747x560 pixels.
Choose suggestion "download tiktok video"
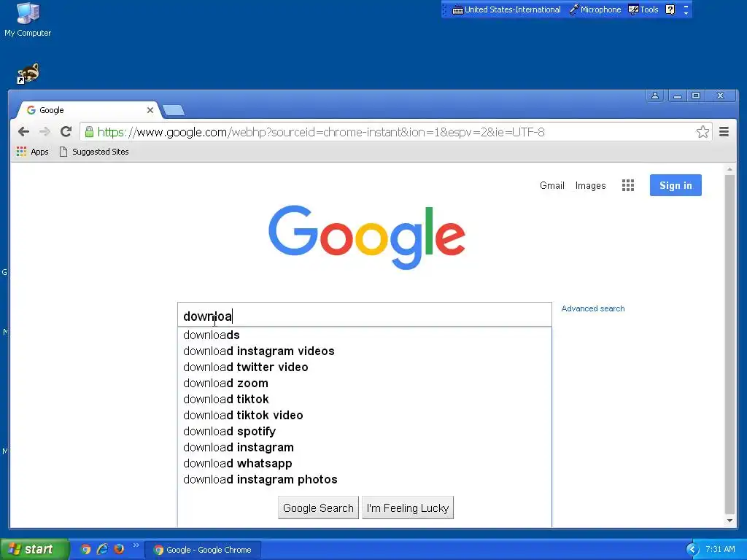tap(365, 415)
